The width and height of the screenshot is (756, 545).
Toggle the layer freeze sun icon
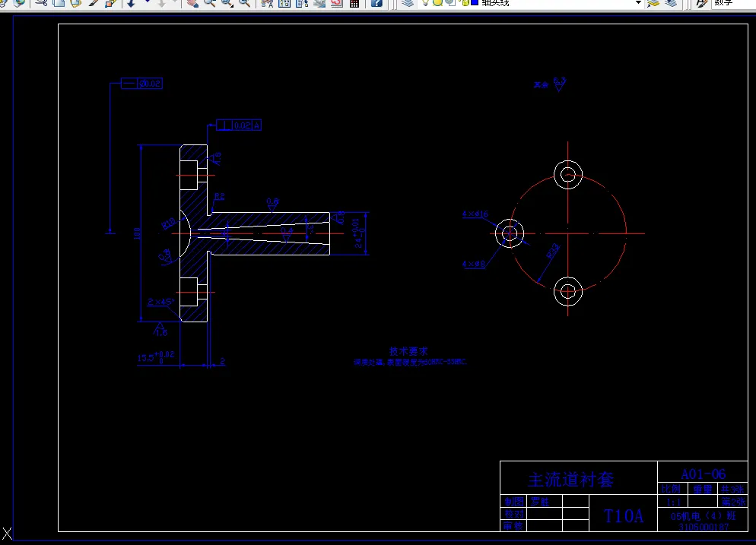coord(437,3)
